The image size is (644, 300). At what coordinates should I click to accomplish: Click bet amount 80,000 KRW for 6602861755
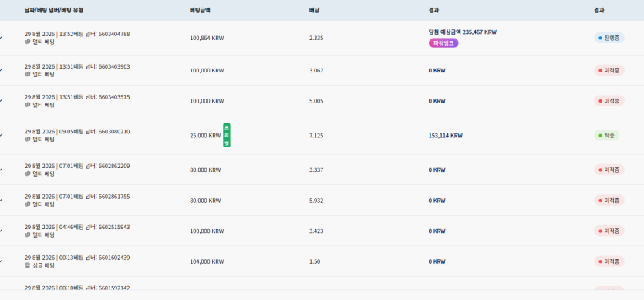205,201
